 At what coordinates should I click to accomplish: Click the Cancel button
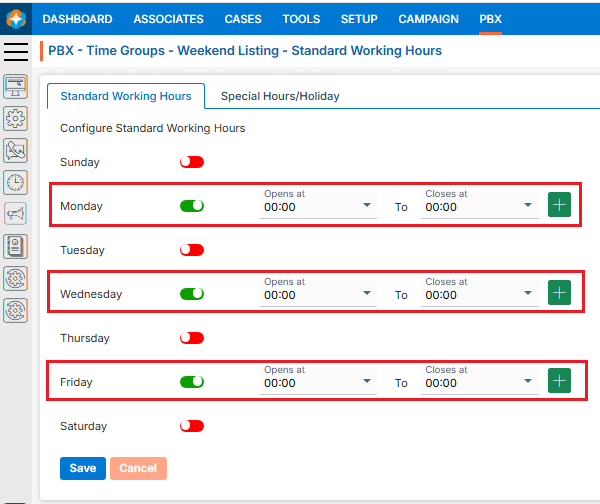pyautogui.click(x=138, y=468)
